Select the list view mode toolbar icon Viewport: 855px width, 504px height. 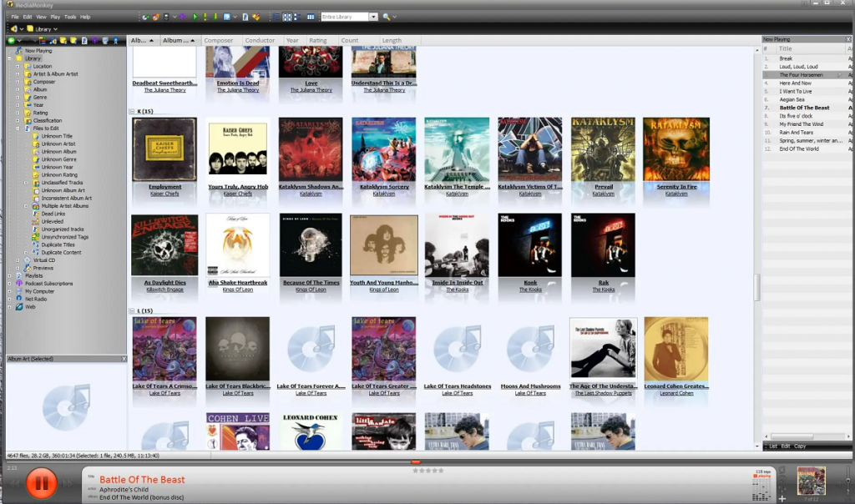(276, 18)
